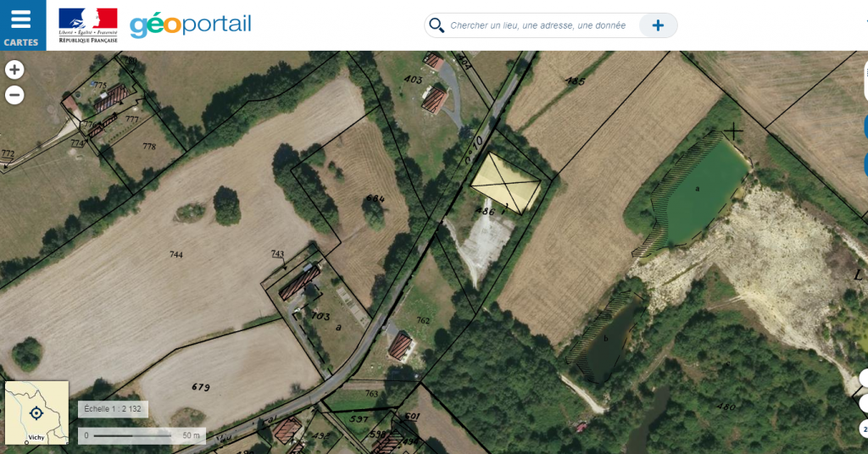The image size is (868, 454).
Task: Click the Échelle 1 : 2 132 indicator
Action: click(113, 409)
